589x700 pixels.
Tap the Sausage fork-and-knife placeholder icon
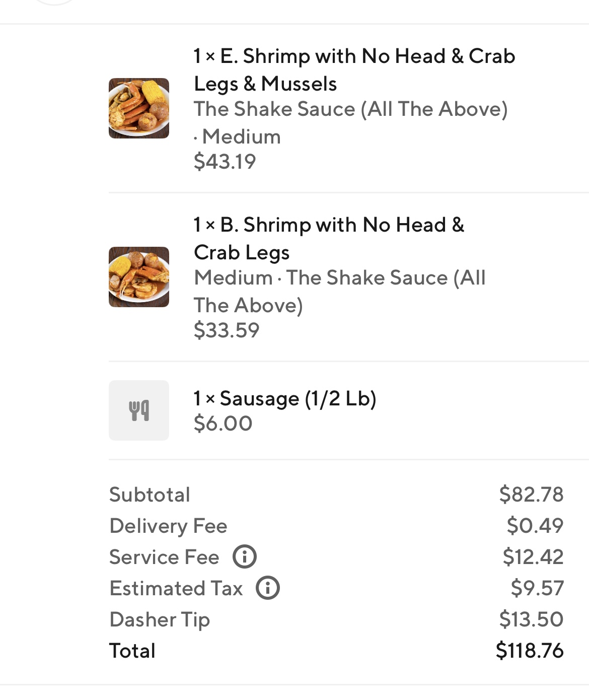coord(139,410)
